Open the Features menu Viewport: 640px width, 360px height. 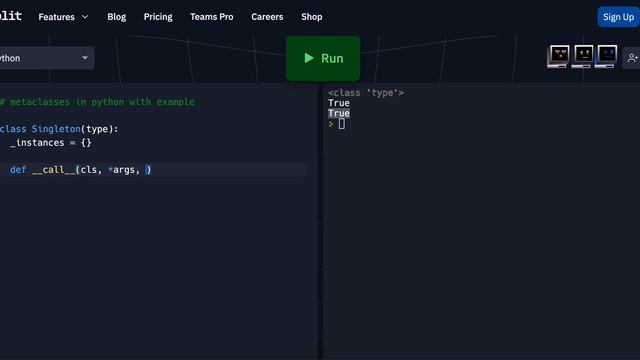click(63, 17)
